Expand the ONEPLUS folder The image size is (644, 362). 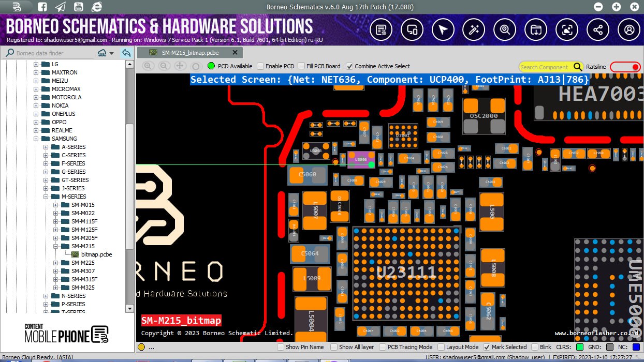36,114
